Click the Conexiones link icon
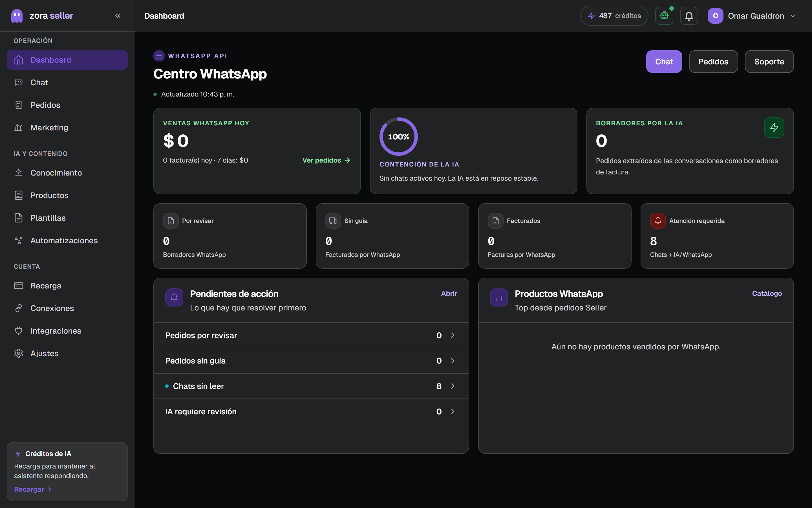 pos(19,308)
